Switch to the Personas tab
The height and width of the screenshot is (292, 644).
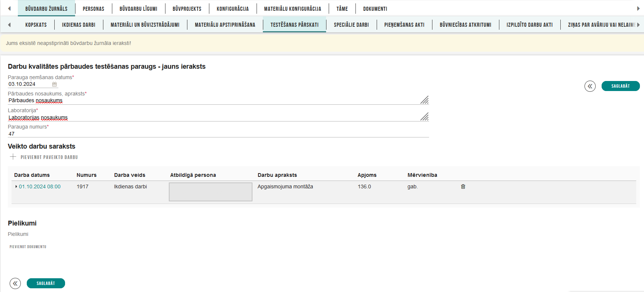click(x=93, y=9)
